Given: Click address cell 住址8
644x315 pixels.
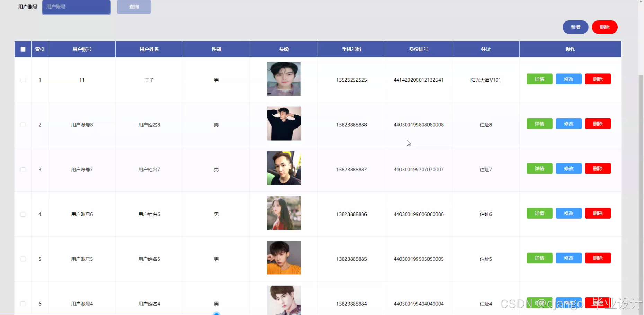Looking at the screenshot, I should 486,125.
